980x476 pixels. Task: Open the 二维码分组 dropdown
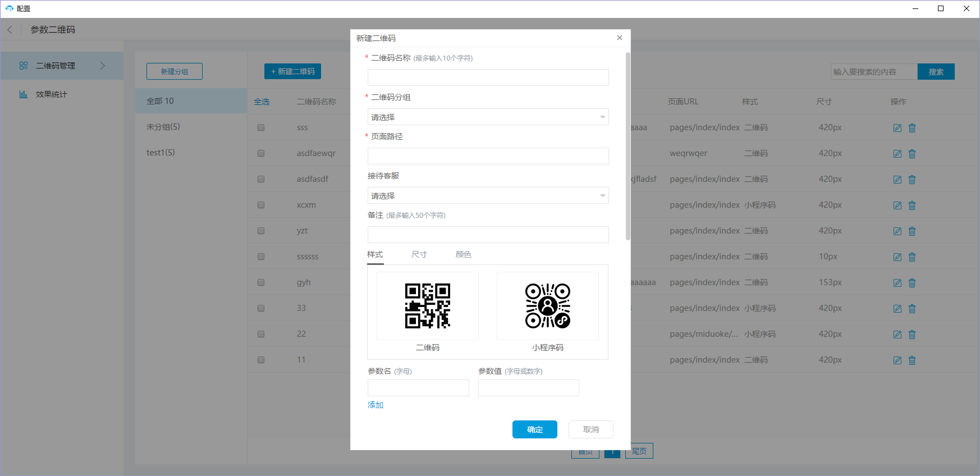(x=488, y=117)
